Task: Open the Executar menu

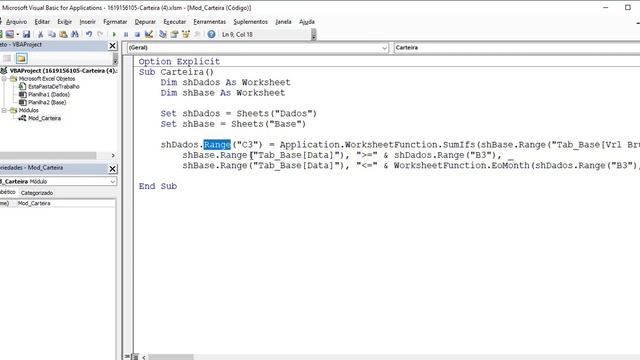Action: point(175,22)
